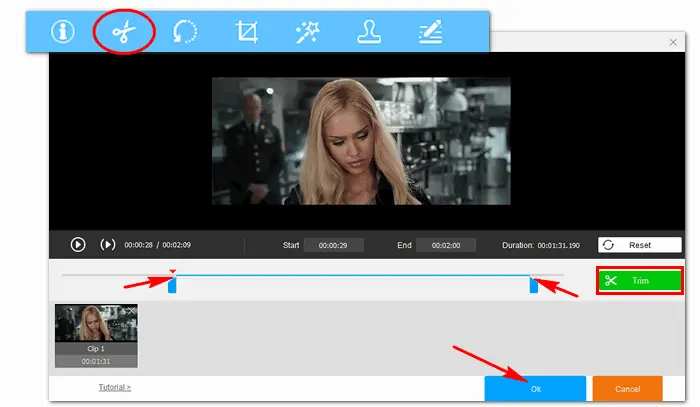Image resolution: width=700 pixels, height=407 pixels.
Task: Remove Clip 1 using its X
Action: (131, 310)
